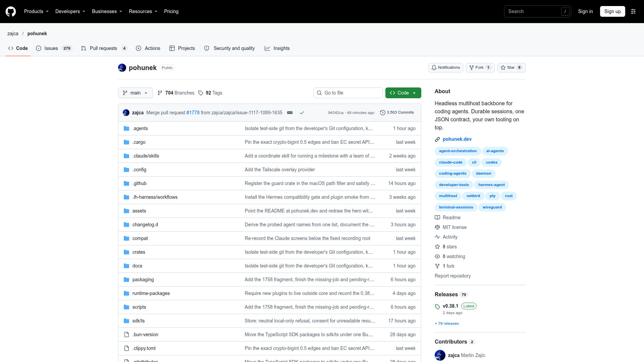The image size is (644, 362).
Task: Open the + 78 releases link
Action: coord(447,323)
